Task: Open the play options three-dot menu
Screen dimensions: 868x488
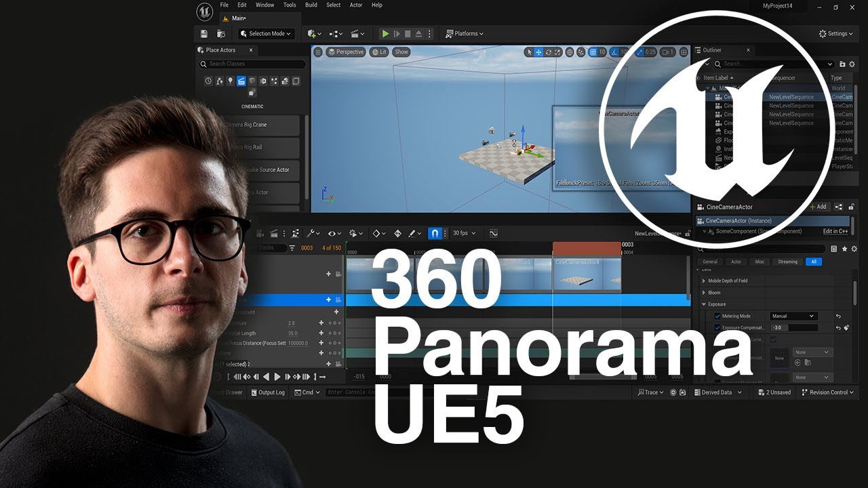Action: pos(429,33)
